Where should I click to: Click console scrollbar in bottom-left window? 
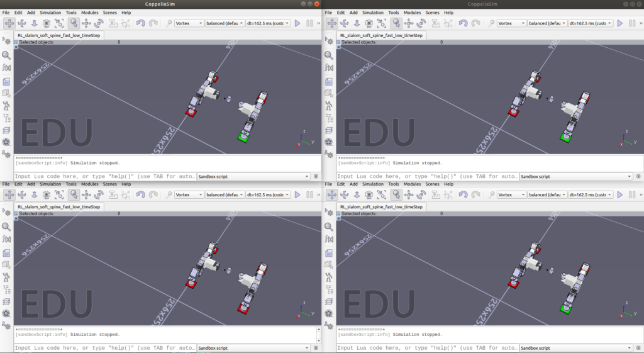click(319, 335)
